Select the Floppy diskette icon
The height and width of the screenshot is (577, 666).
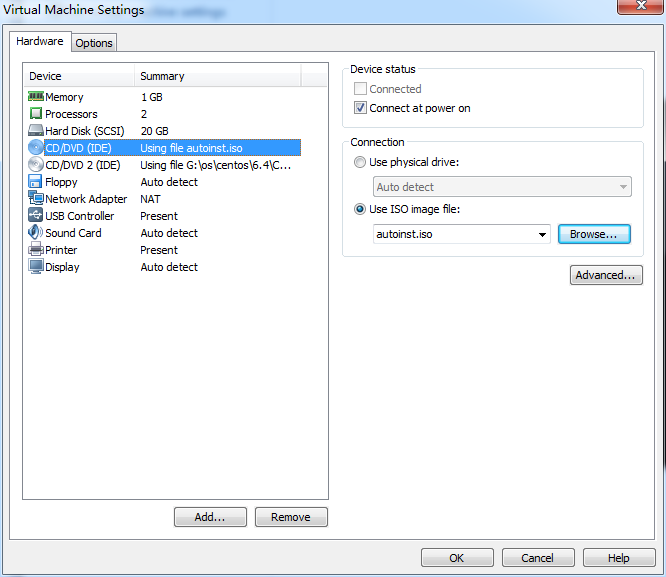coord(35,181)
